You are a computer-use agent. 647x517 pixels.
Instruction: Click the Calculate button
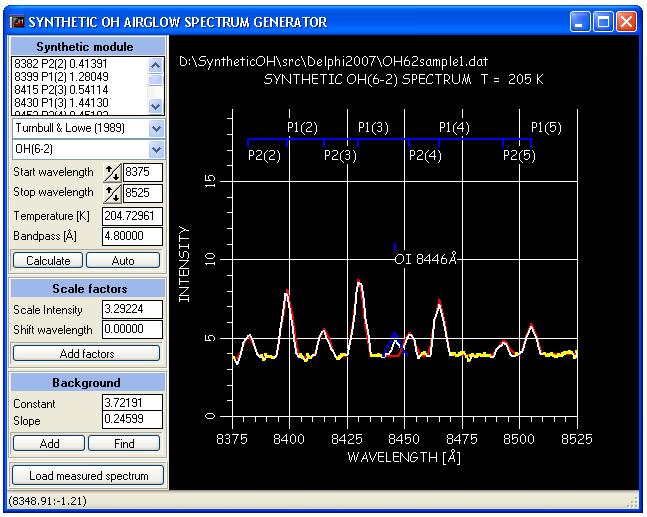48,261
